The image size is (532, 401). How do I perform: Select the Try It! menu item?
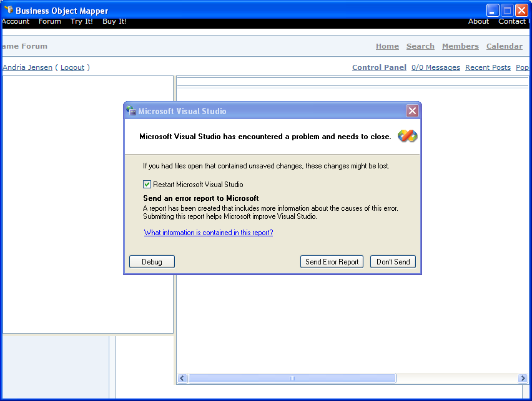82,21
